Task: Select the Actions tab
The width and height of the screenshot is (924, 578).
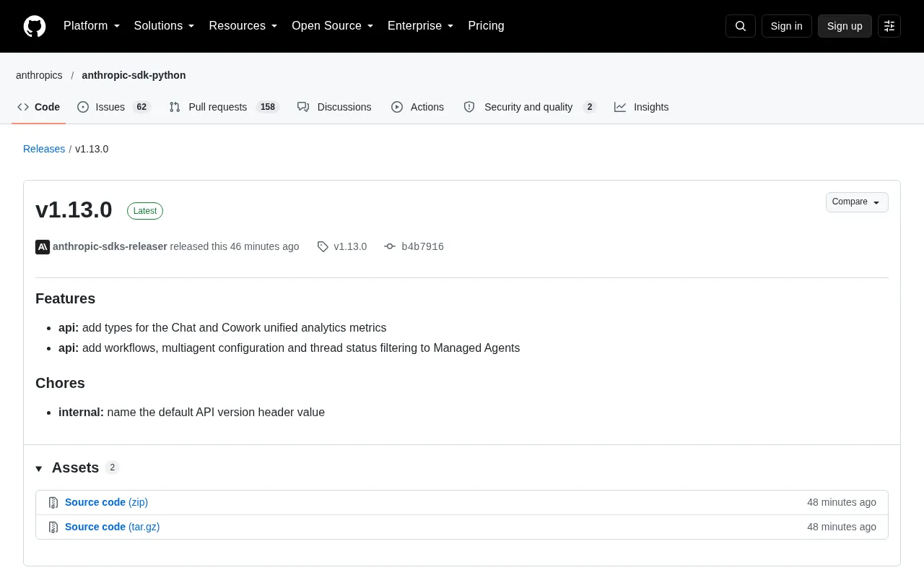Action: (x=418, y=107)
